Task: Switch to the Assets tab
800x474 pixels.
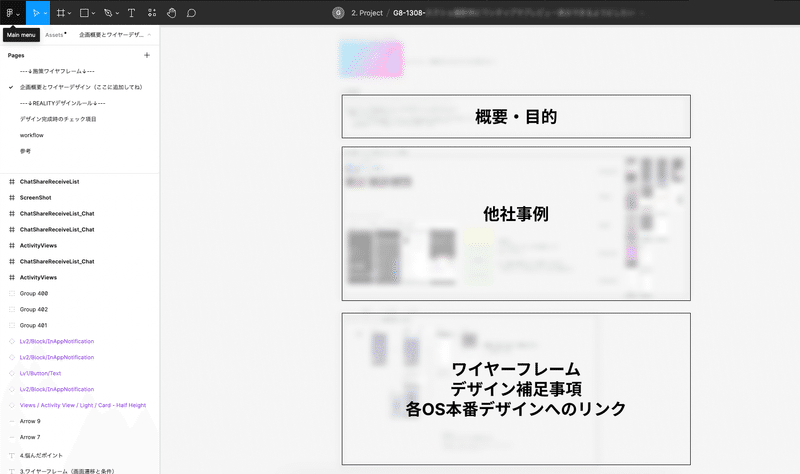Action: coord(54,35)
